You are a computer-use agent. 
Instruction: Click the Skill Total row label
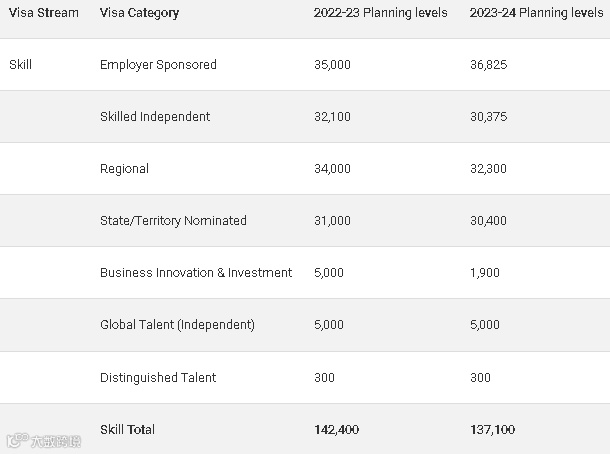tap(127, 430)
